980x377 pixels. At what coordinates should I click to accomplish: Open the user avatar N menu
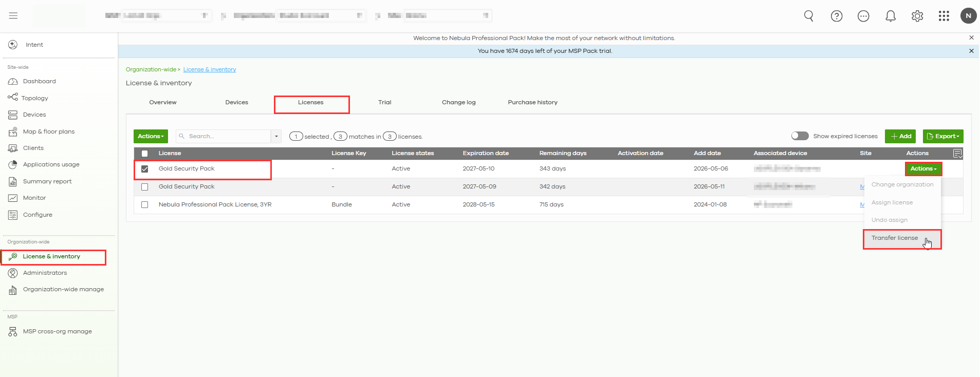coord(969,15)
